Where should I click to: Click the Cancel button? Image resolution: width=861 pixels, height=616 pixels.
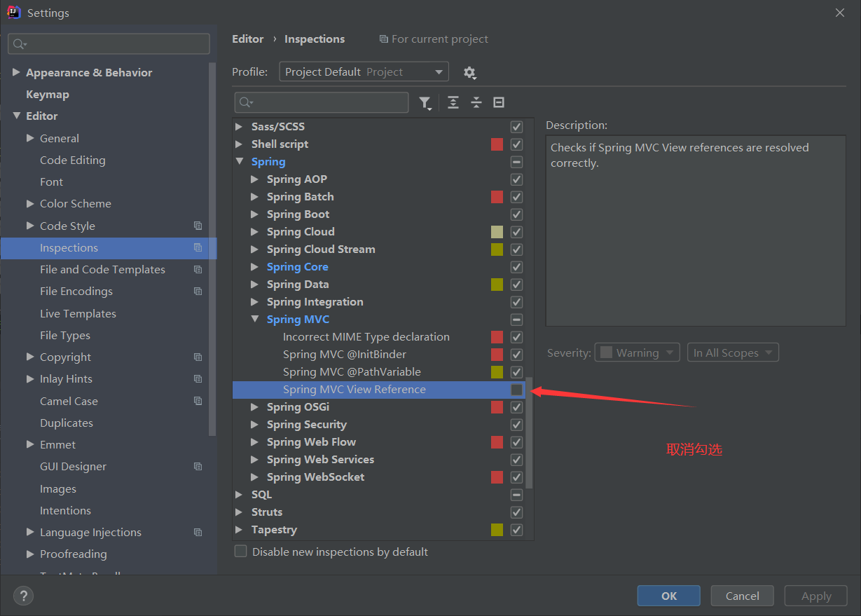[x=743, y=596]
